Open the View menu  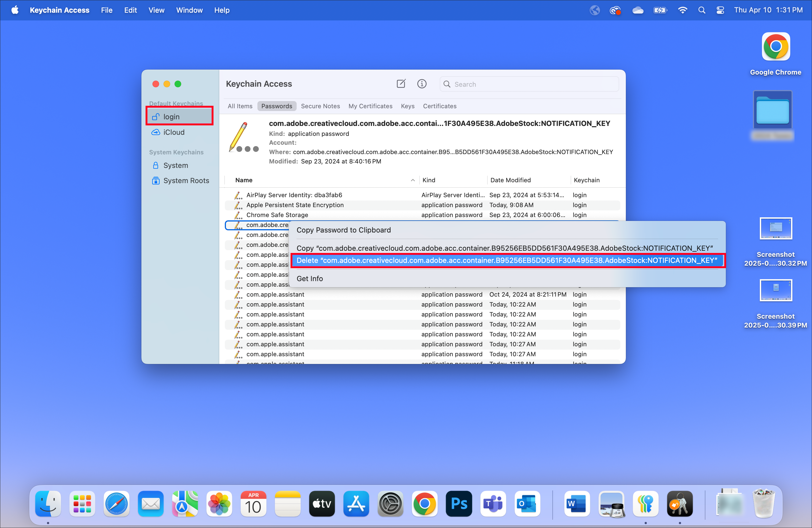click(156, 10)
